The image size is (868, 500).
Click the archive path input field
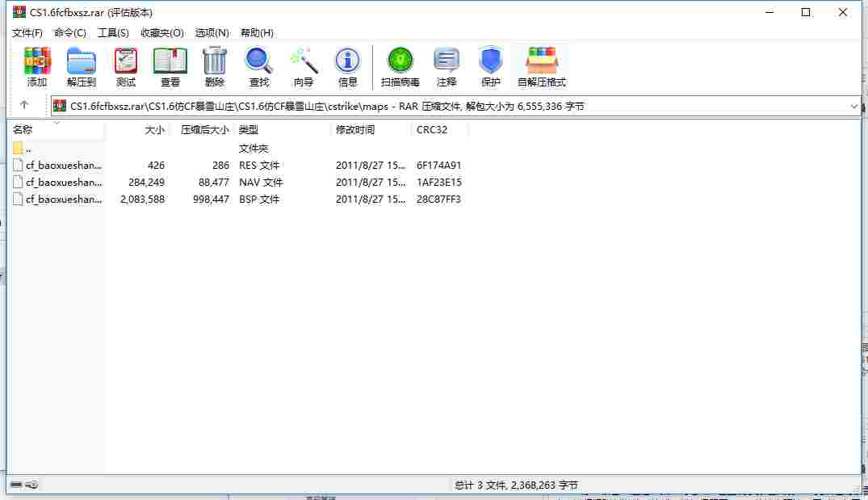pos(455,106)
